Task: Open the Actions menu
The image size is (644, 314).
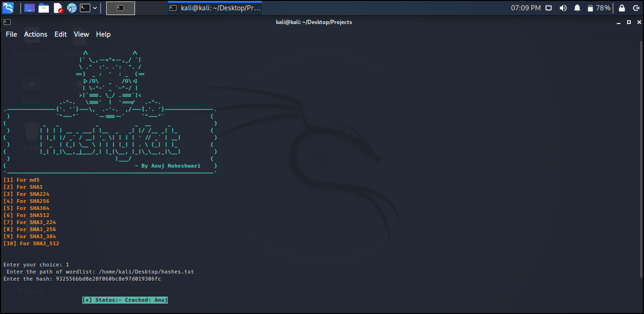Action: tap(36, 34)
